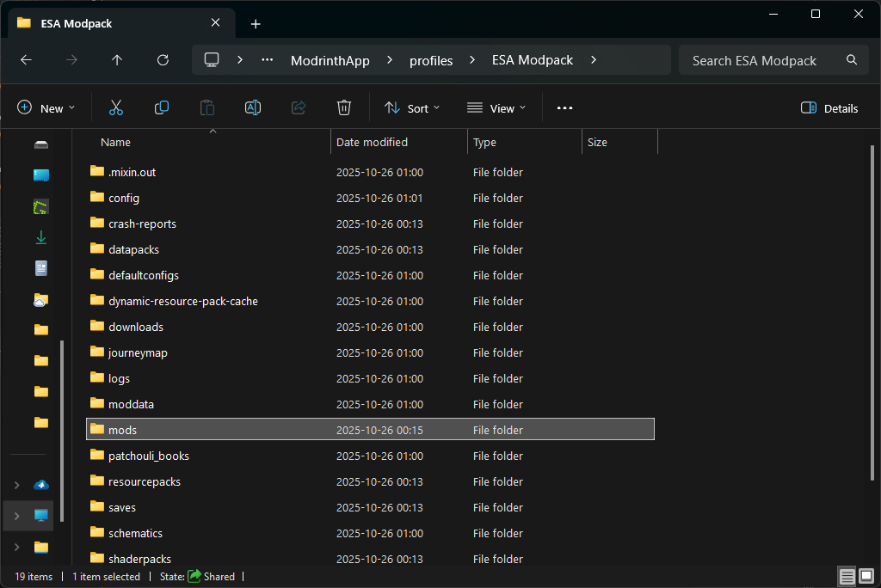The width and height of the screenshot is (881, 588).
Task: Open the View layout dropdown
Action: (496, 108)
